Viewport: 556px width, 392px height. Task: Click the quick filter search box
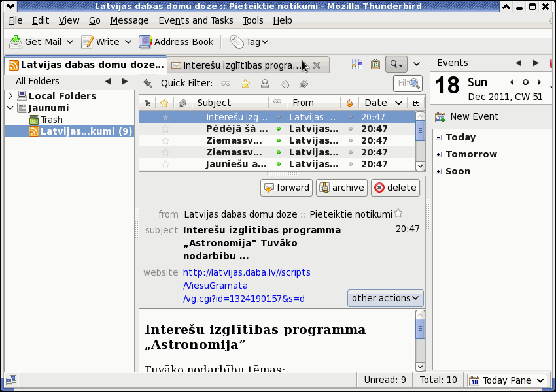pos(408,84)
